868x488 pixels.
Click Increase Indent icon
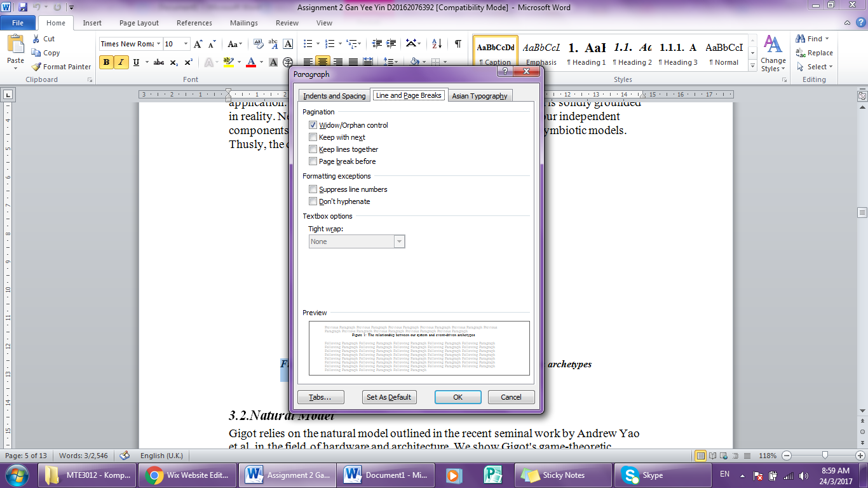coord(391,44)
